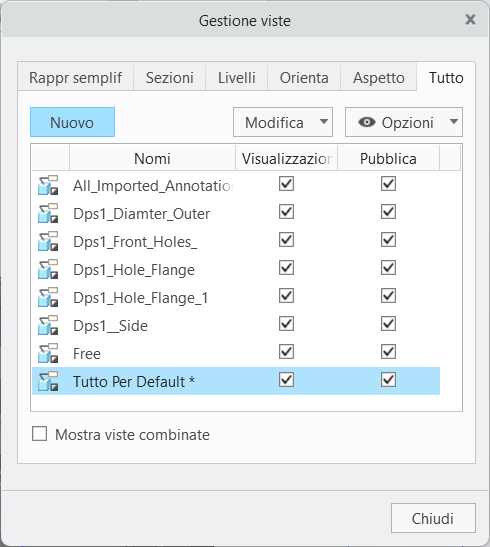
Task: Toggle Pubblica checkbox for Dps1_Hole_Flange_1
Action: 388,295
